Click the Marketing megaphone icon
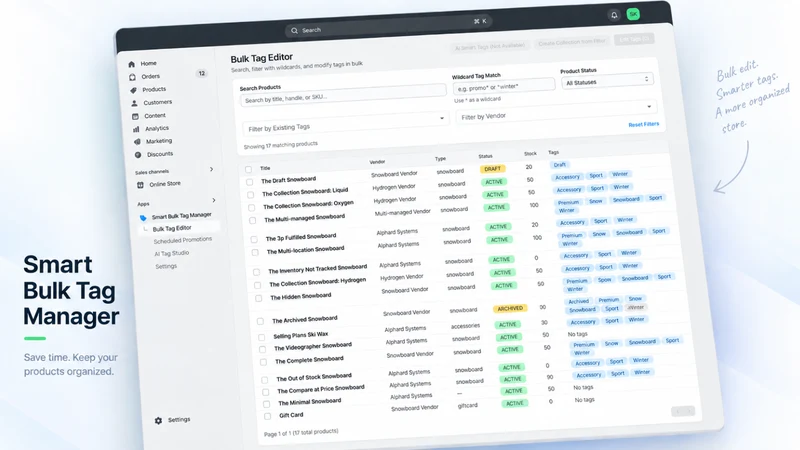This screenshot has height=450, width=800. (137, 142)
